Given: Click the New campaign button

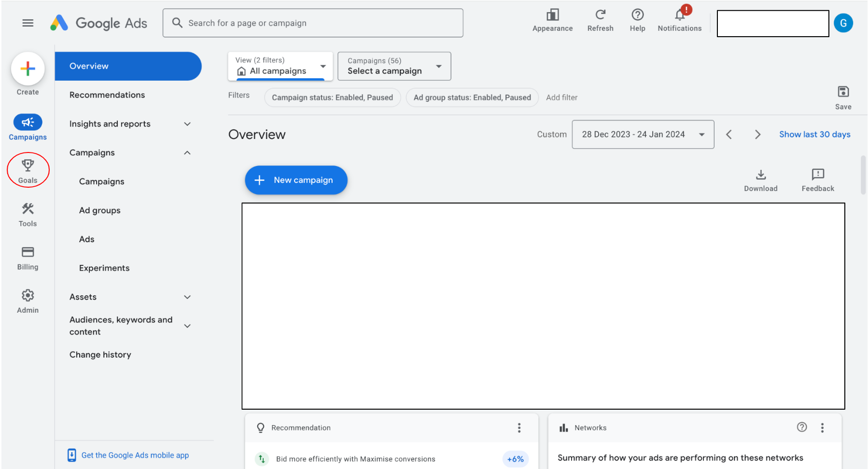Looking at the screenshot, I should 296,180.
